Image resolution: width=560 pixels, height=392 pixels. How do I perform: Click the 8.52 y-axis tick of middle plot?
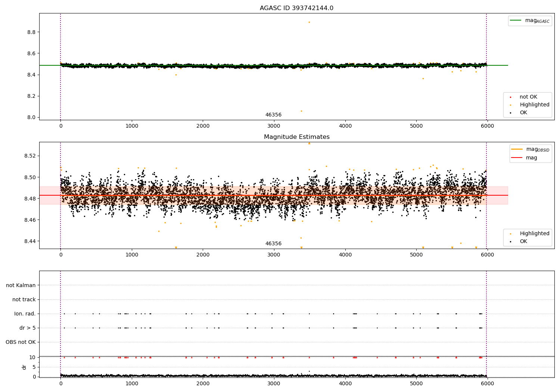click(30, 156)
